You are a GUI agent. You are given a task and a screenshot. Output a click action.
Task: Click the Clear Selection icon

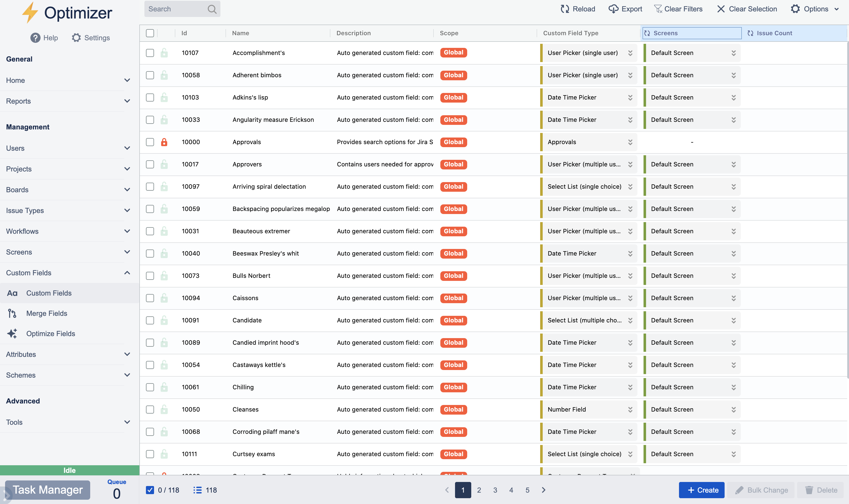tap(721, 9)
